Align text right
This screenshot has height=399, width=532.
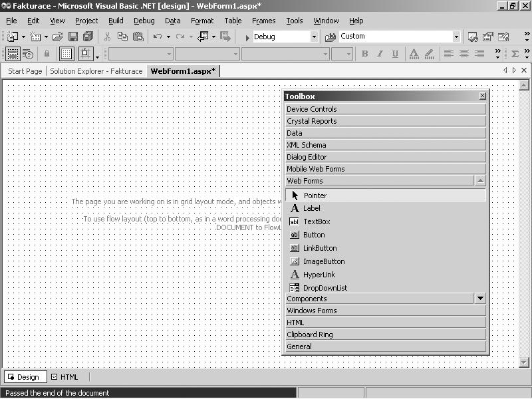479,54
